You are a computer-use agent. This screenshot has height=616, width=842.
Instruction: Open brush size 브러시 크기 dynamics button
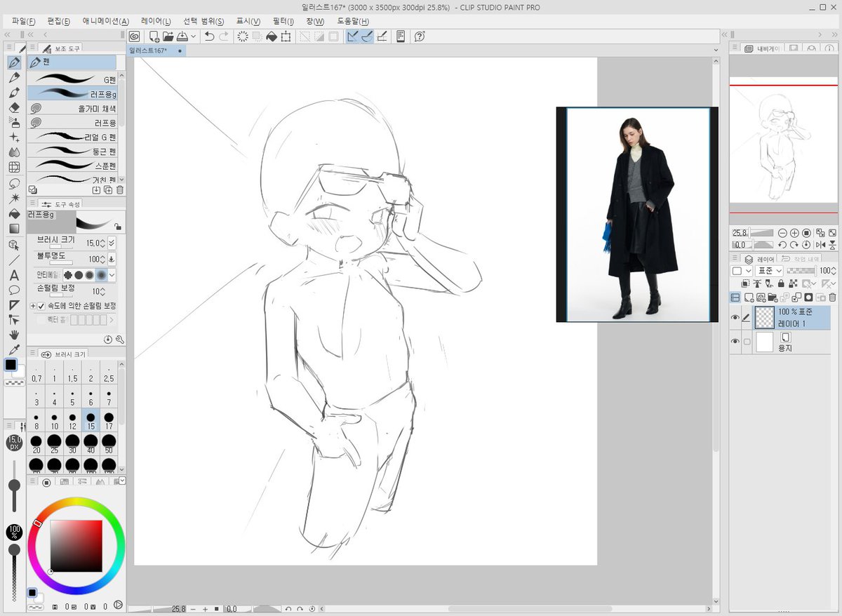(x=112, y=243)
